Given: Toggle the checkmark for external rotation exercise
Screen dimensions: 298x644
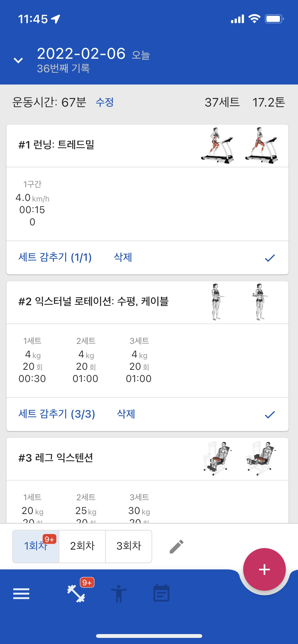Looking at the screenshot, I should click(x=270, y=415).
